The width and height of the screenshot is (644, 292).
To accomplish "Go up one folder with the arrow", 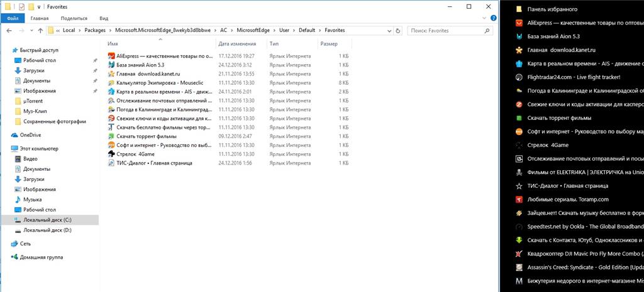I will 40,30.
